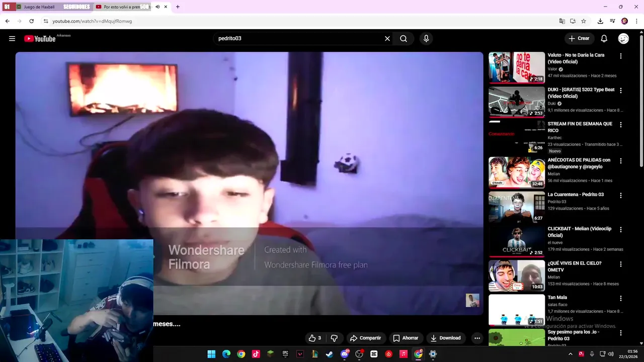This screenshot has width=644, height=362.
Task: Run search with the magnifier button
Action: 404,39
